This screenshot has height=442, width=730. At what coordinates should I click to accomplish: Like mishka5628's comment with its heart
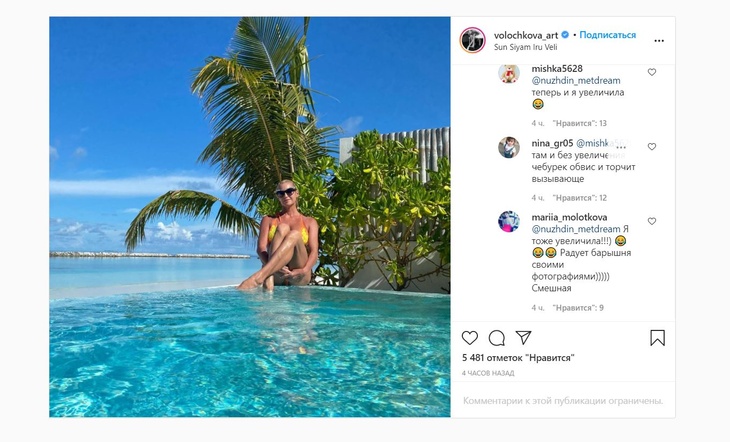[x=652, y=72]
